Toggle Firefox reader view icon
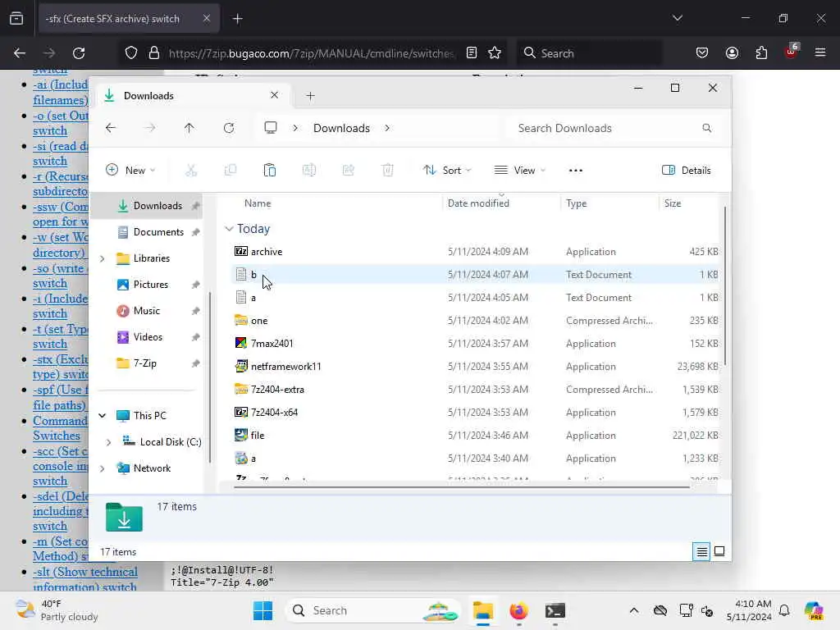The height and width of the screenshot is (630, 840). [472, 53]
